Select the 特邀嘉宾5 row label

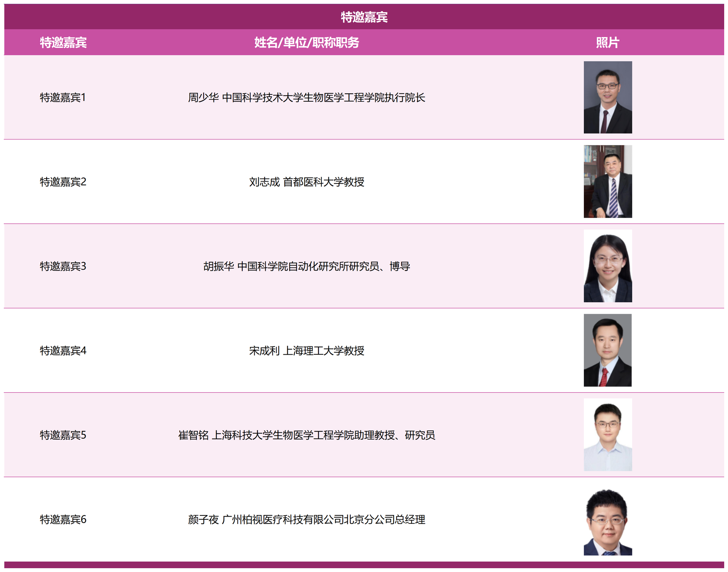63,435
